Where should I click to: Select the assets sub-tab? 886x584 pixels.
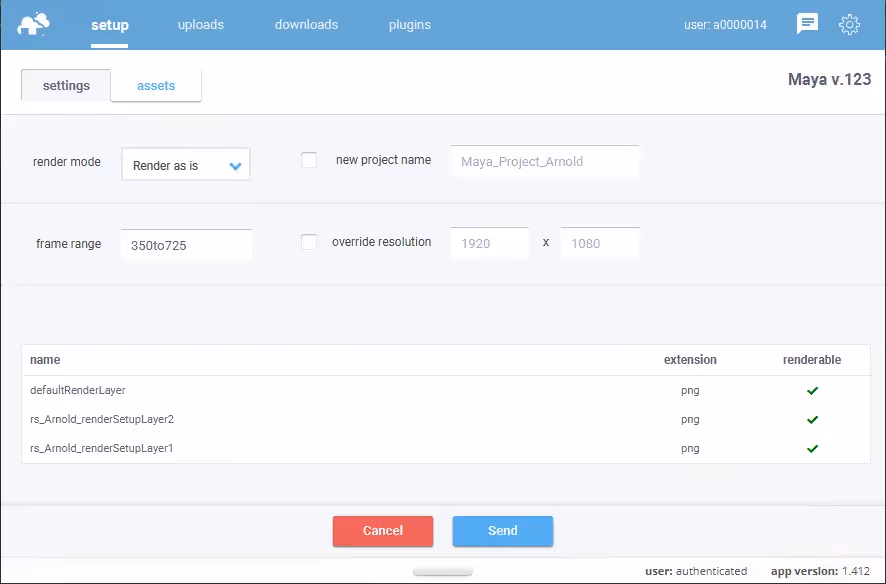pos(156,85)
